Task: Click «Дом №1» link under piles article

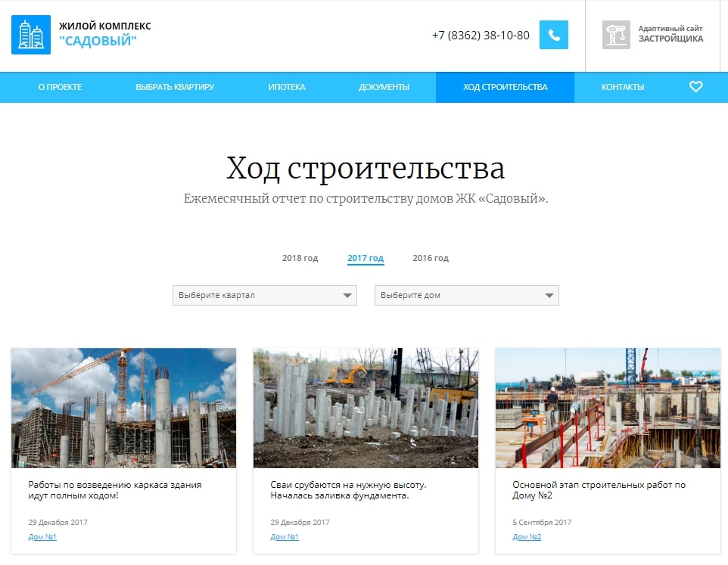Action: click(284, 537)
